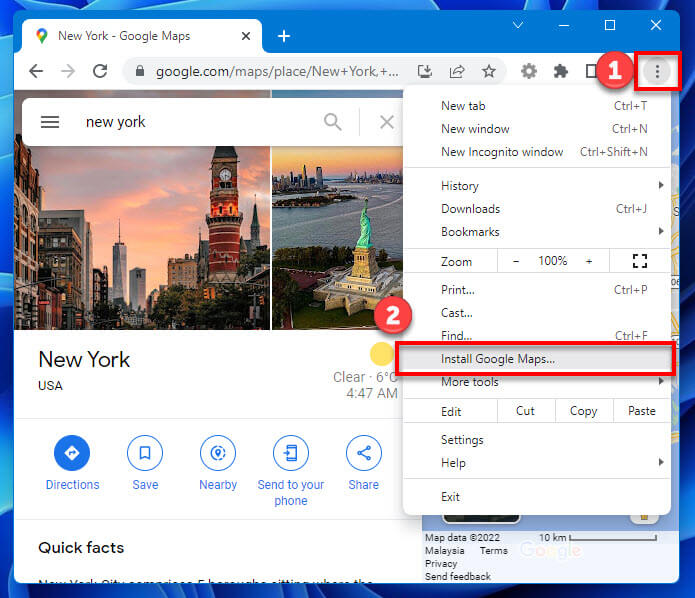The width and height of the screenshot is (695, 598).
Task: Click the Send feedback link
Action: [x=458, y=576]
